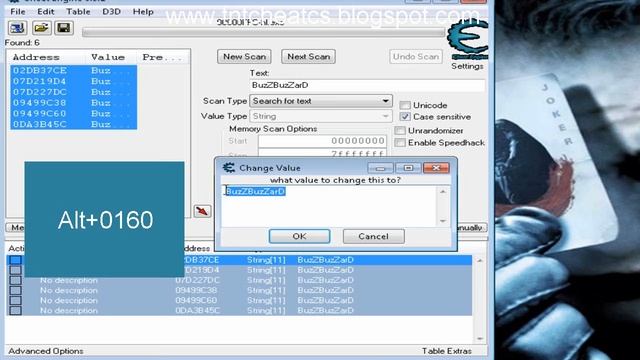640x360 pixels.
Task: Toggle active box for address 07D227DC row
Action: 16,280
